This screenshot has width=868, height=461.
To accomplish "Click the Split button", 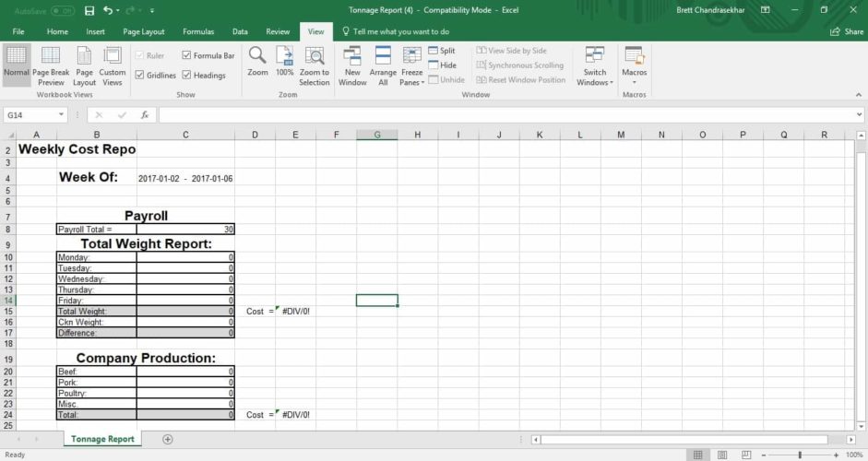I will (441, 51).
